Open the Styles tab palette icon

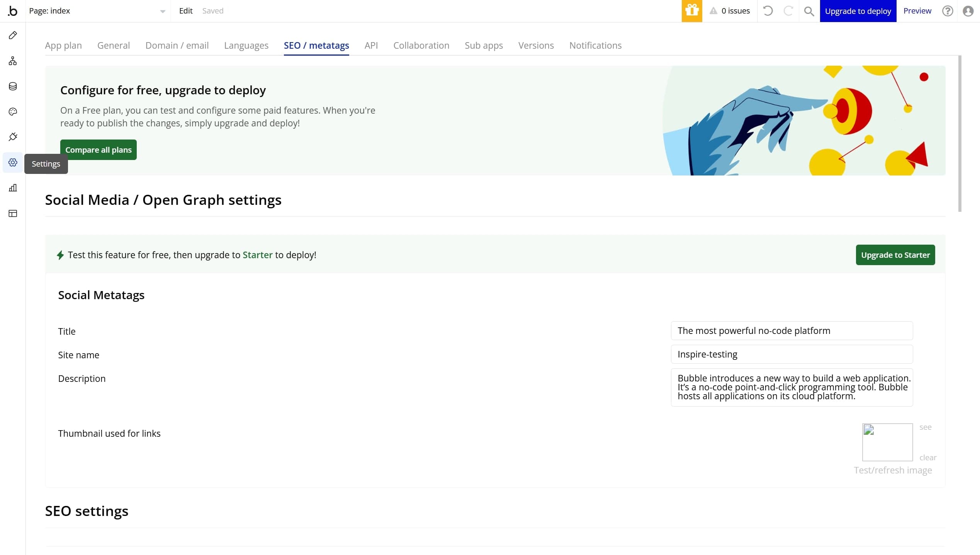click(13, 112)
